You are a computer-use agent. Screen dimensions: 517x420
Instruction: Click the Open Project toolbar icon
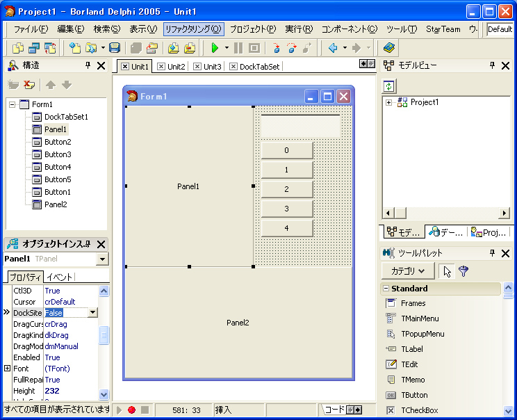pyautogui.click(x=152, y=48)
